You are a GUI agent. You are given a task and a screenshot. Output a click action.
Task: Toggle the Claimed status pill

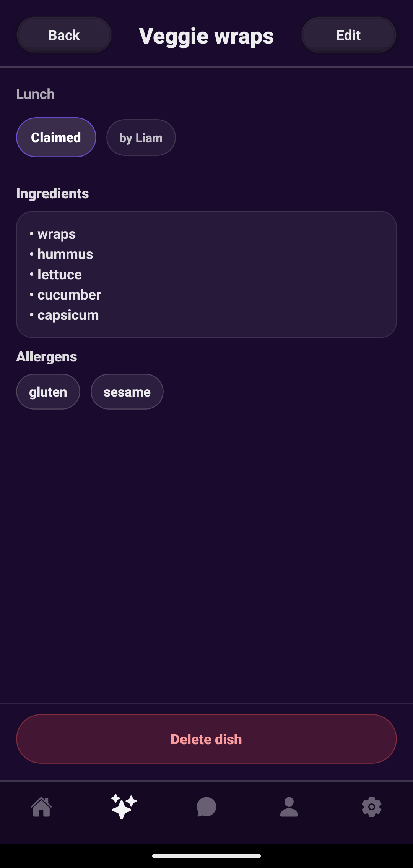point(56,138)
